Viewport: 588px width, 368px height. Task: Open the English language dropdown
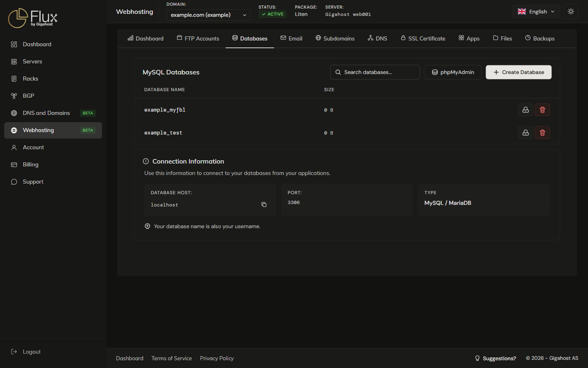[536, 11]
